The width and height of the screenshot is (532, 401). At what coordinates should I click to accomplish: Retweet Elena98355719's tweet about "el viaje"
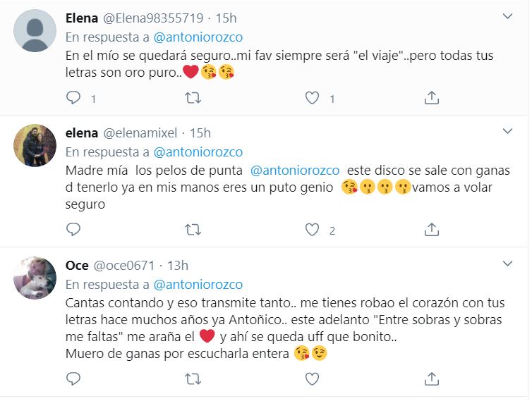192,98
